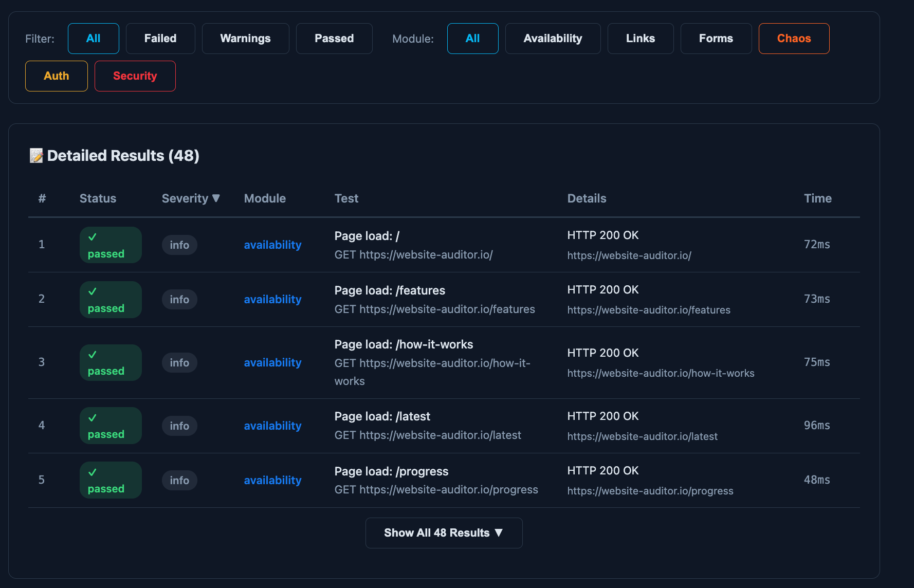
Task: Switch module filter to All
Action: pos(472,38)
